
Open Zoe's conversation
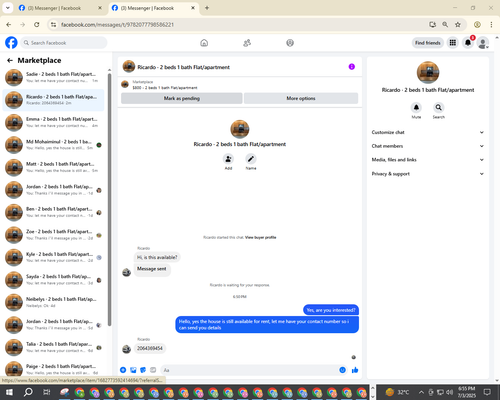tap(53, 235)
